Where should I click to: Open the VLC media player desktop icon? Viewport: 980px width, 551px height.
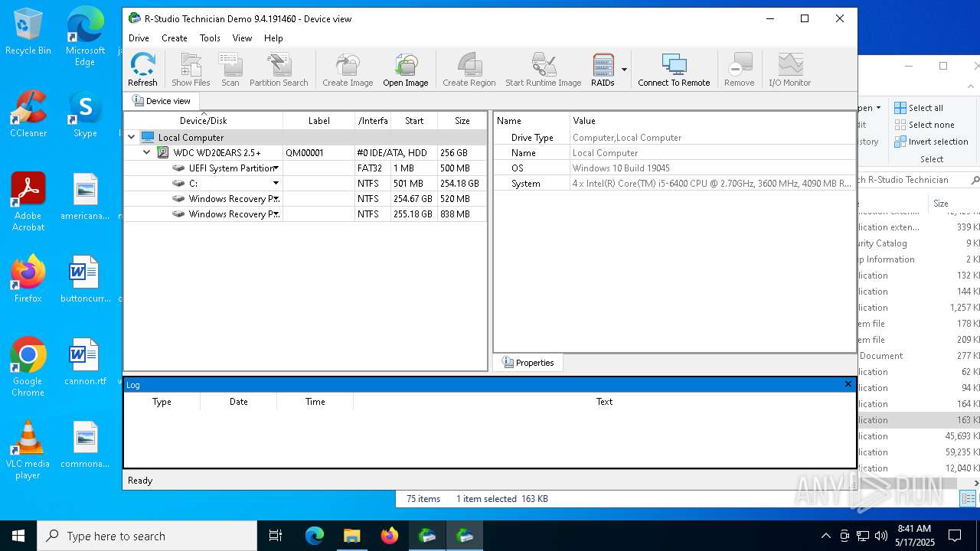[x=28, y=450]
